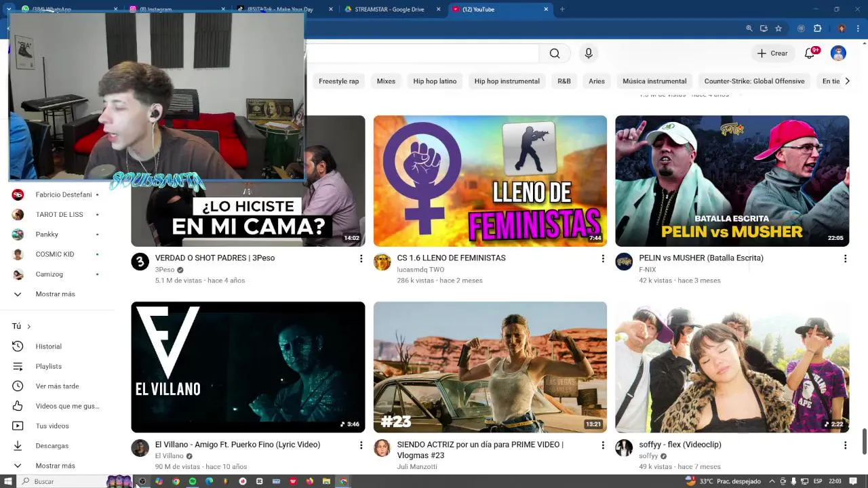Viewport: 868px width, 488px height.
Task: Select the Aries filter chip
Action: (x=597, y=81)
